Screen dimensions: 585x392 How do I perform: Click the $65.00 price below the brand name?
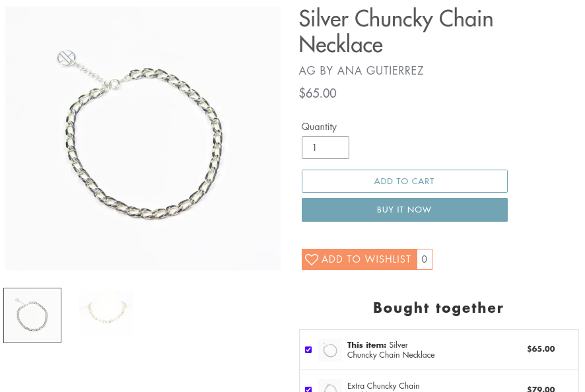[x=318, y=93]
